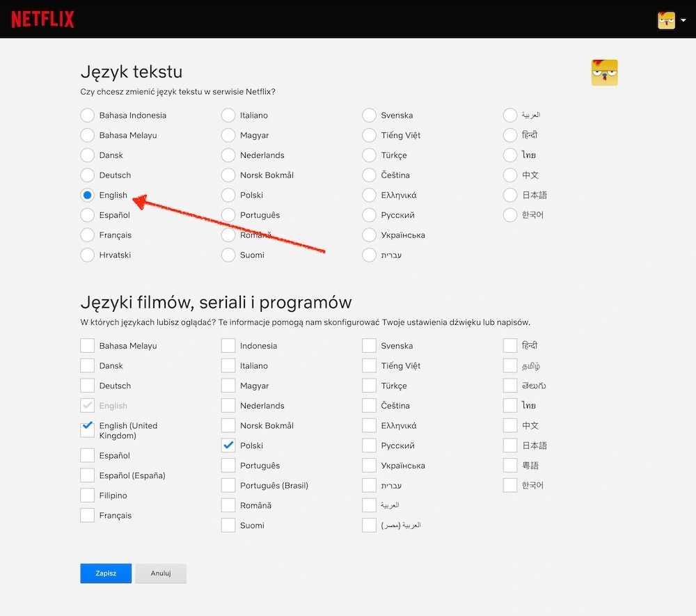Check Magyar audio language checkbox
This screenshot has width=696, height=616.
(x=228, y=385)
